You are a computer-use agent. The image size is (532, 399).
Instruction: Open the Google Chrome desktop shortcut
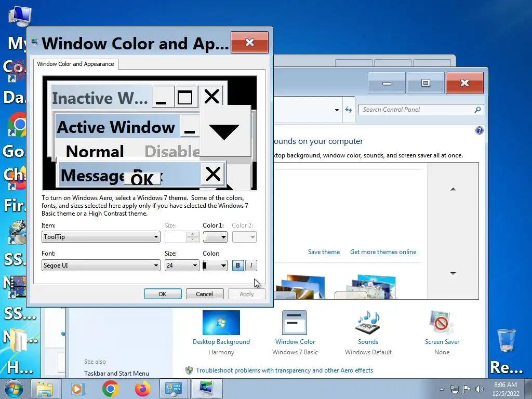(17, 125)
